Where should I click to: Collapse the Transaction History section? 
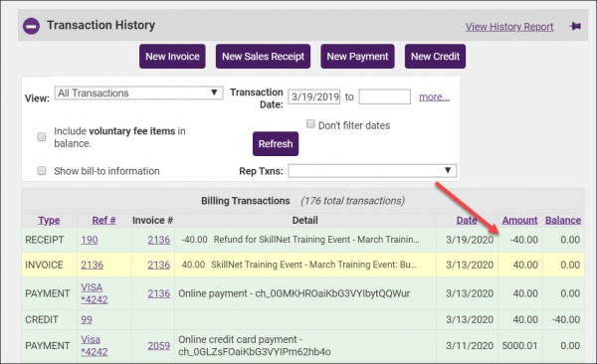[x=31, y=26]
